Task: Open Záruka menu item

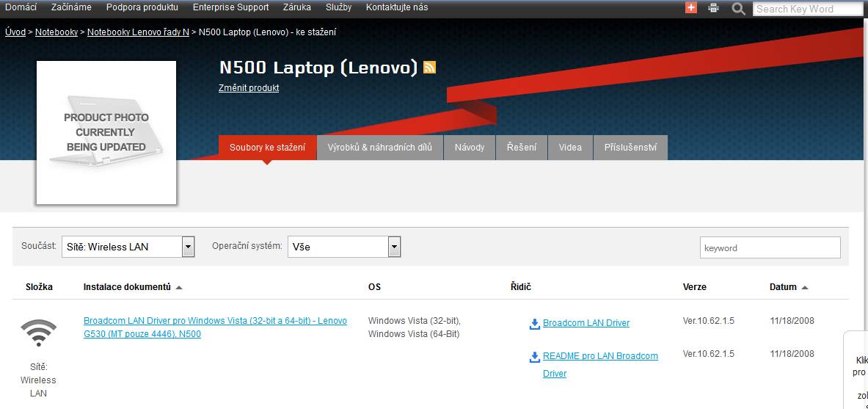Action: coord(297,7)
